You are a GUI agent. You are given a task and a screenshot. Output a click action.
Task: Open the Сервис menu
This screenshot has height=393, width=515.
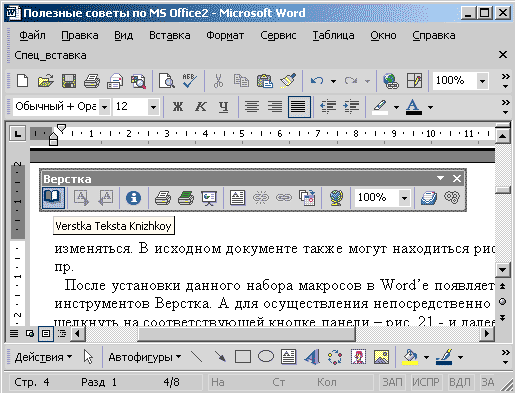[x=278, y=35]
